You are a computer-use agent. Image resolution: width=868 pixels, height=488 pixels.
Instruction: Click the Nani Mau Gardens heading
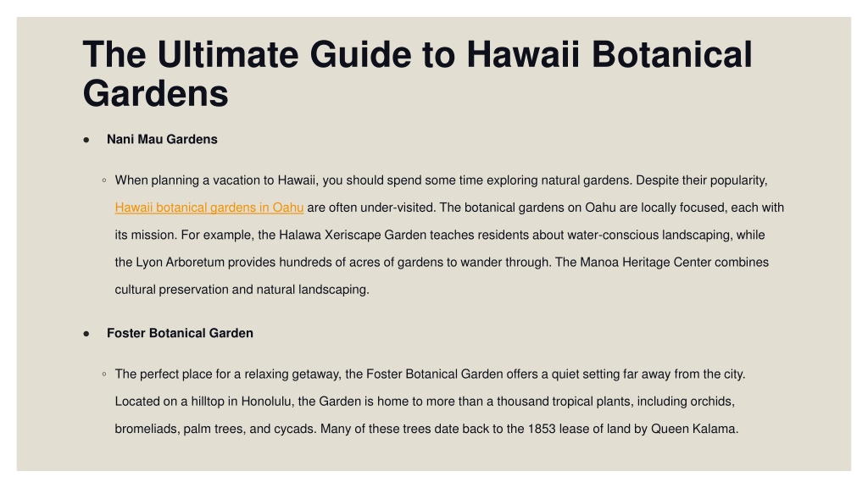pos(162,140)
